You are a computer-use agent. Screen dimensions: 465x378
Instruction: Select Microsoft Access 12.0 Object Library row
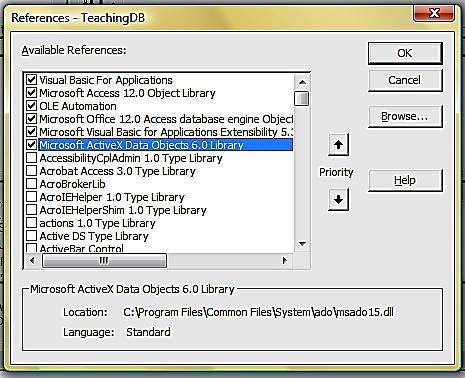click(127, 93)
